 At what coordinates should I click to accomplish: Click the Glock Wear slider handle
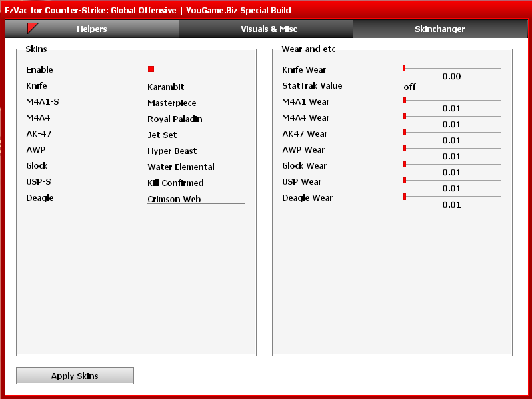pyautogui.click(x=405, y=165)
